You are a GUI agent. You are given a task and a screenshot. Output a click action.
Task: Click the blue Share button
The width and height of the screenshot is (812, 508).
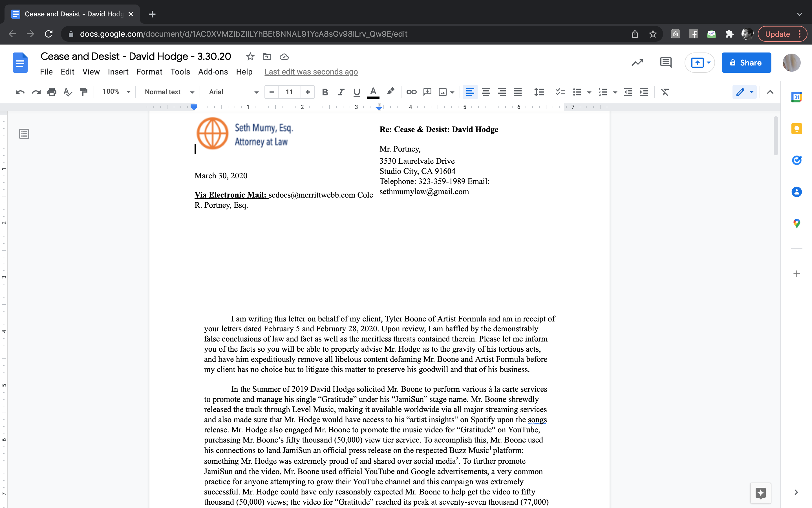click(x=746, y=62)
